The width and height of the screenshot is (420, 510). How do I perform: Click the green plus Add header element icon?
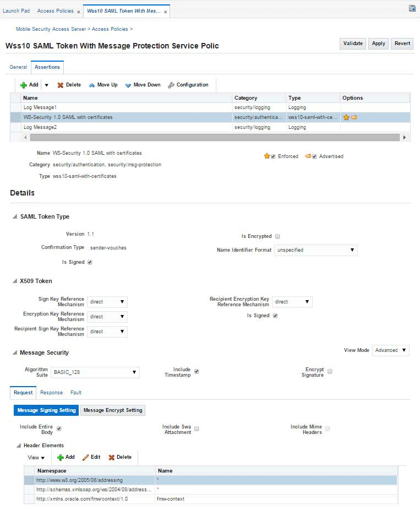60,457
